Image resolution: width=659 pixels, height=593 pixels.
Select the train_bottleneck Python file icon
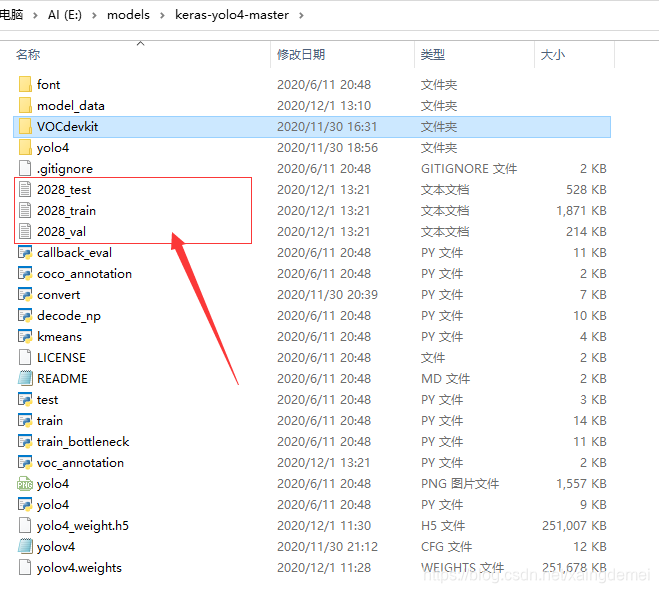[x=25, y=441]
